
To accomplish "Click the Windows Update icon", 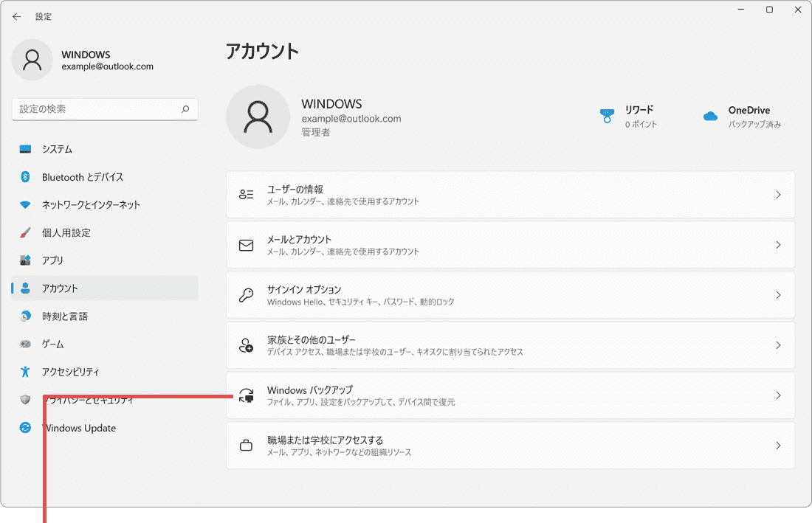I will point(25,428).
